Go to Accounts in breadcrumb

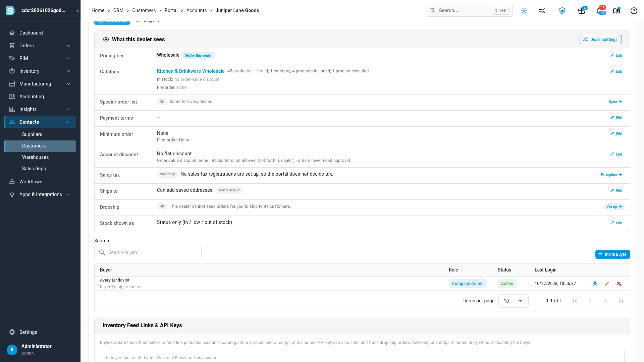(x=197, y=10)
